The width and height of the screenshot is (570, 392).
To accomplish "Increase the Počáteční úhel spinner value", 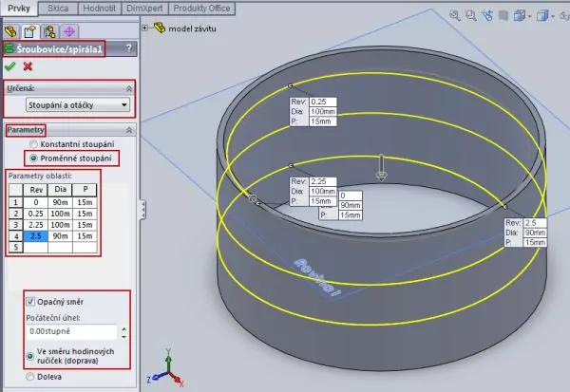I will point(125,327).
